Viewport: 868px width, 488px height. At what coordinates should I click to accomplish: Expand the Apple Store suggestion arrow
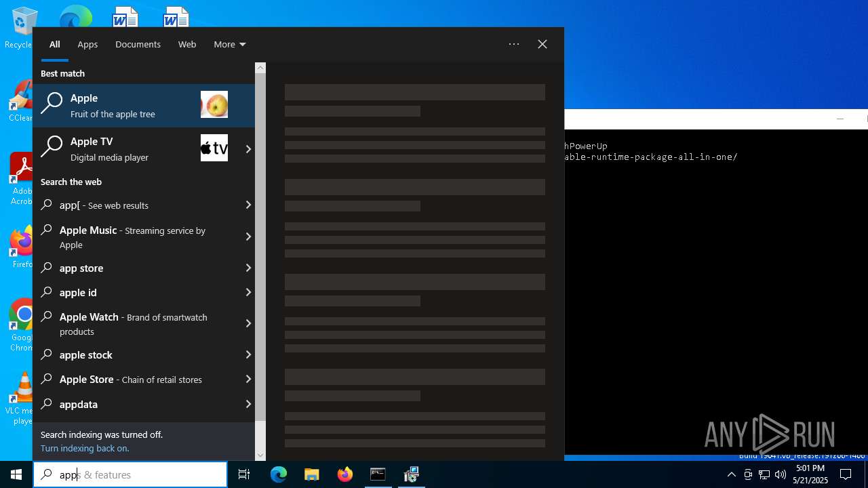tap(248, 379)
